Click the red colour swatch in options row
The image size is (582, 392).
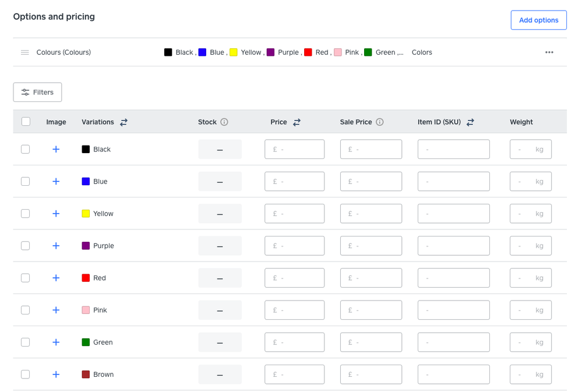point(308,52)
